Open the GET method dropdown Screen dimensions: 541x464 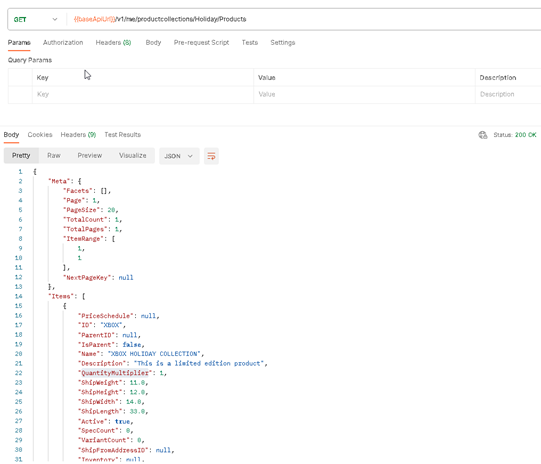pos(36,20)
